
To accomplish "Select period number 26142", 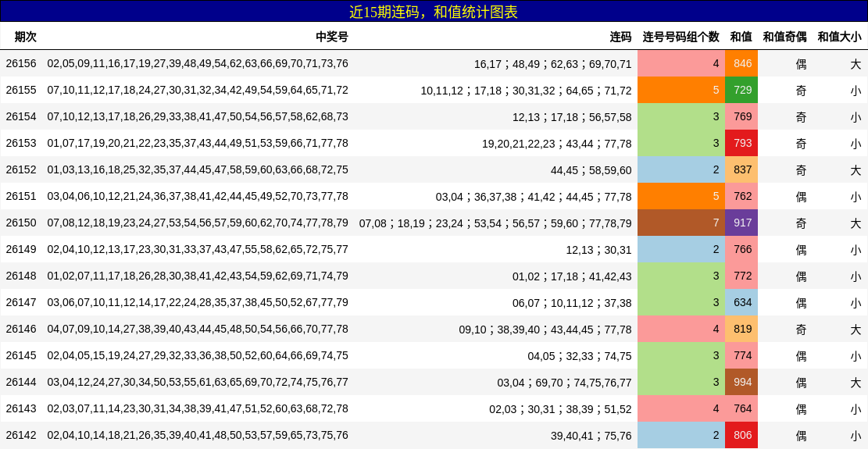I will point(21,435).
